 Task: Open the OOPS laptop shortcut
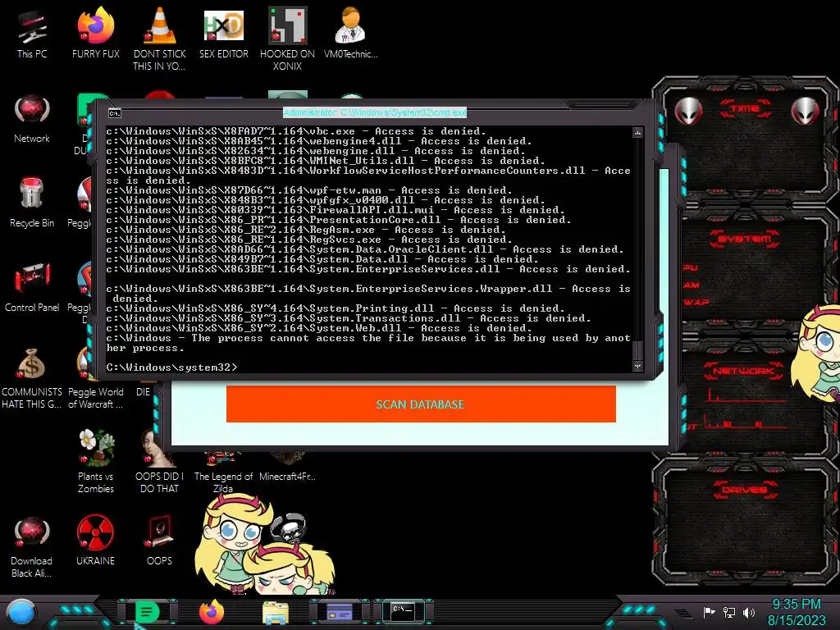pyautogui.click(x=159, y=540)
